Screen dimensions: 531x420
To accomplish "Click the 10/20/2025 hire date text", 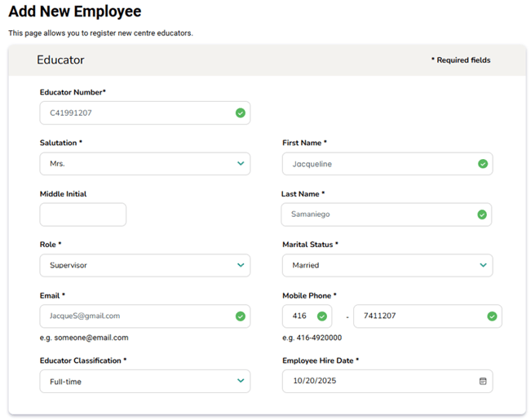I will [314, 381].
